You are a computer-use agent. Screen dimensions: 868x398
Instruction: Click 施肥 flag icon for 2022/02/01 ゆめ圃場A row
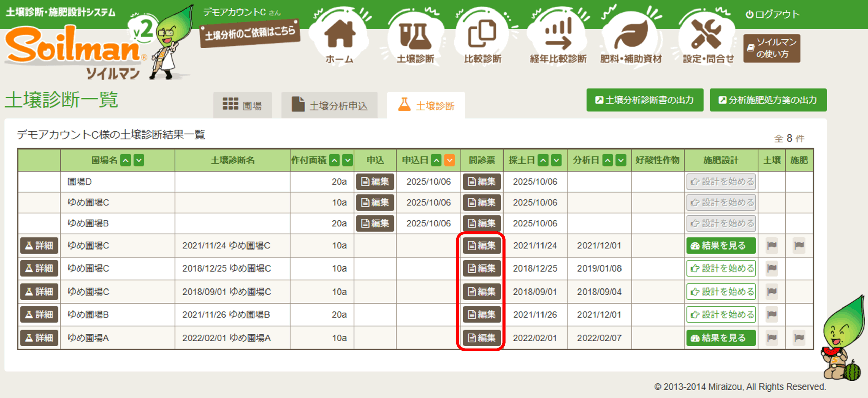click(799, 338)
